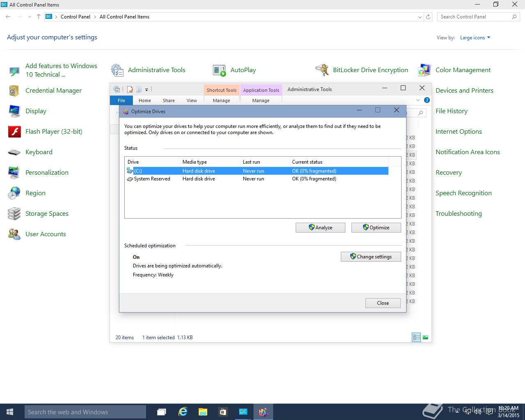Viewport: 525px width, 420px height.
Task: Open the Notification Area Icons link
Action: [468, 152]
